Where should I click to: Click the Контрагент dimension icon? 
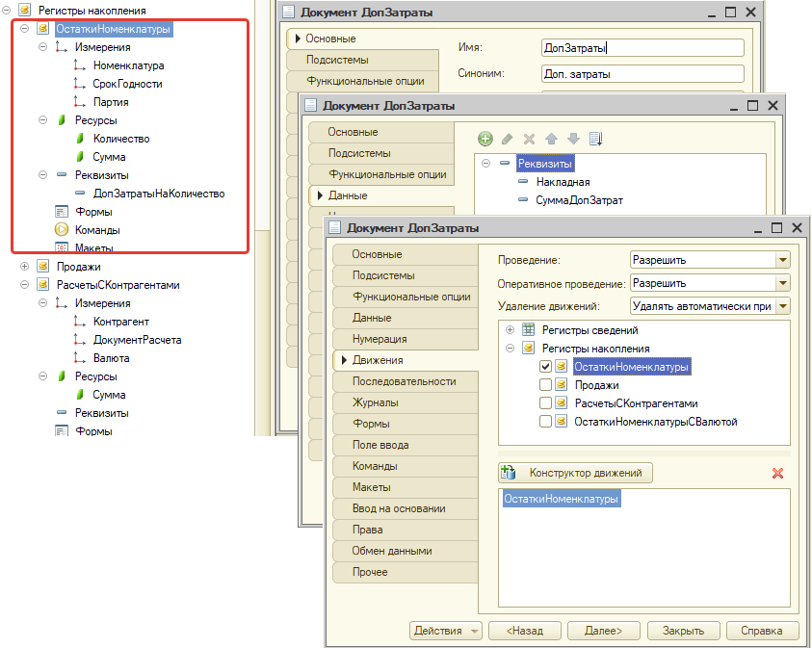79,322
